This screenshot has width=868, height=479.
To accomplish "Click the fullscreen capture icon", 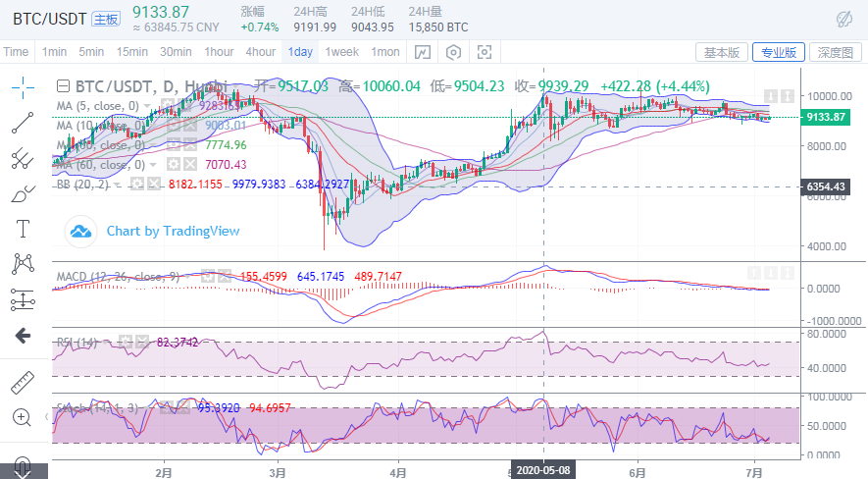I will 484,52.
